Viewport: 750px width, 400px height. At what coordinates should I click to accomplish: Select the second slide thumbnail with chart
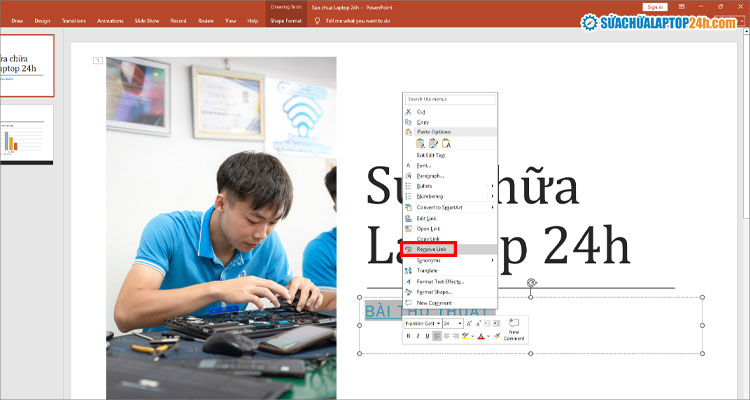tap(27, 134)
